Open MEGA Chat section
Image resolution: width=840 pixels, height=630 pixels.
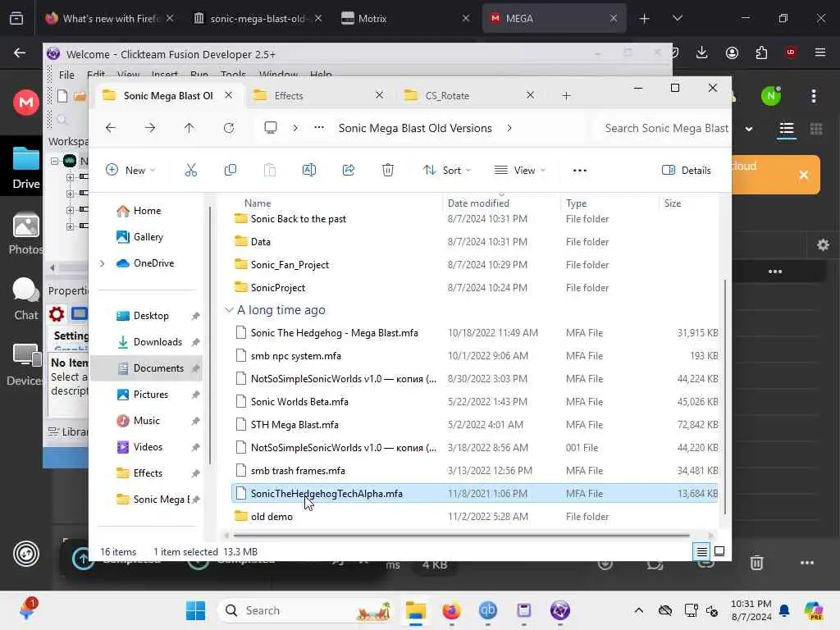[x=25, y=299]
